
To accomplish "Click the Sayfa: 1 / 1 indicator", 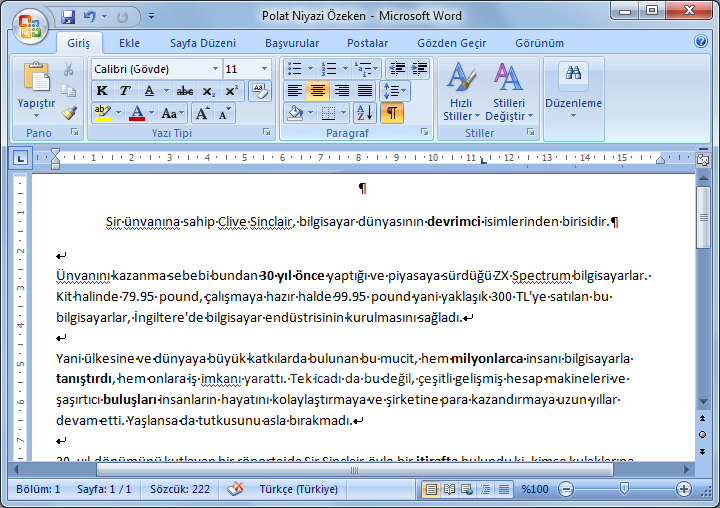I will pyautogui.click(x=104, y=489).
